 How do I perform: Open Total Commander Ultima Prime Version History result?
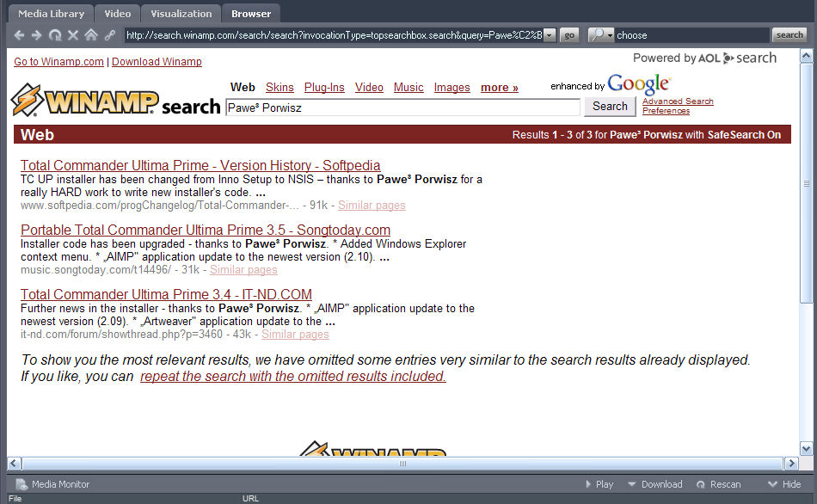200,165
